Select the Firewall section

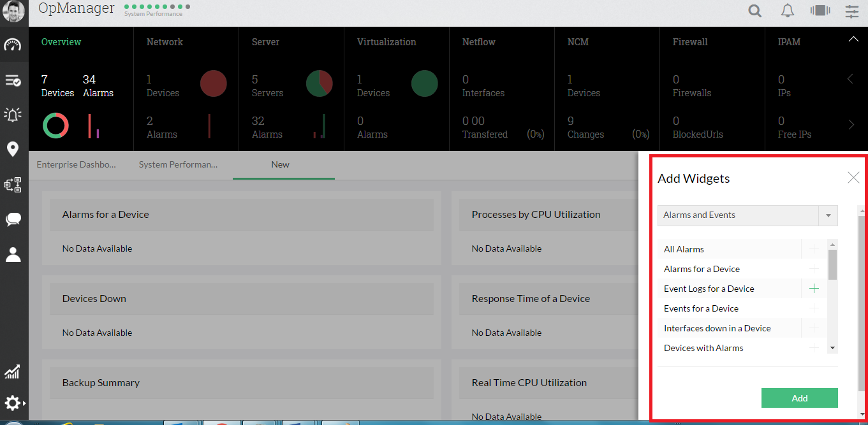point(690,42)
